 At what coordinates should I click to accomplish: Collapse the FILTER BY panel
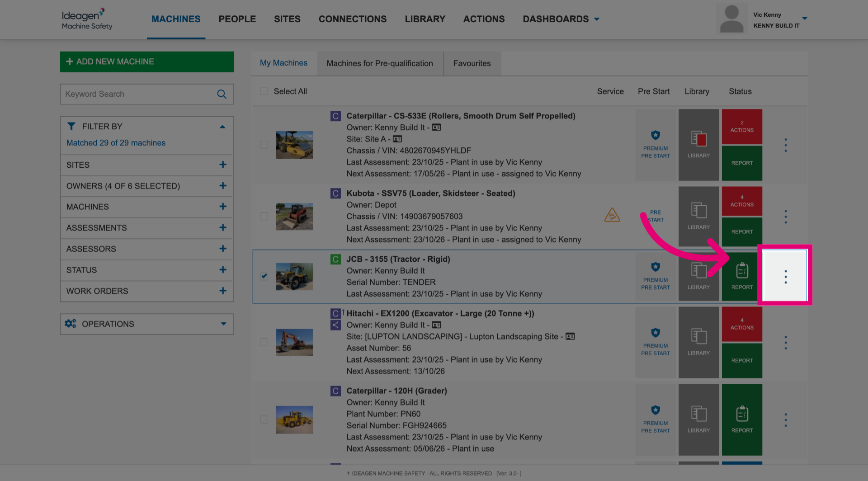coord(222,127)
